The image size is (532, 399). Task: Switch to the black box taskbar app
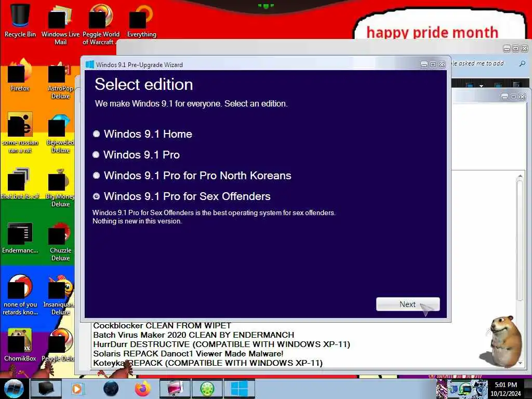tap(46, 389)
